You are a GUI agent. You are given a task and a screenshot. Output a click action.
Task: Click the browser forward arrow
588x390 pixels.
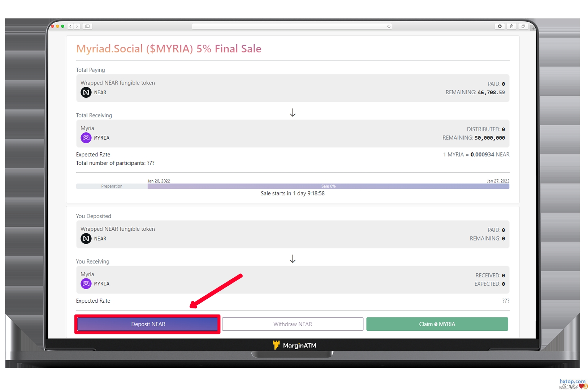(77, 26)
